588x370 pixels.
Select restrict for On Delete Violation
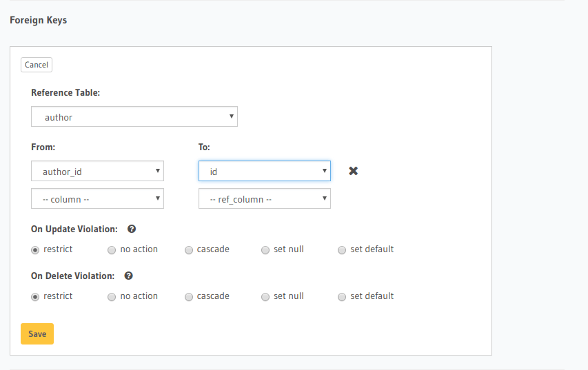click(x=35, y=297)
